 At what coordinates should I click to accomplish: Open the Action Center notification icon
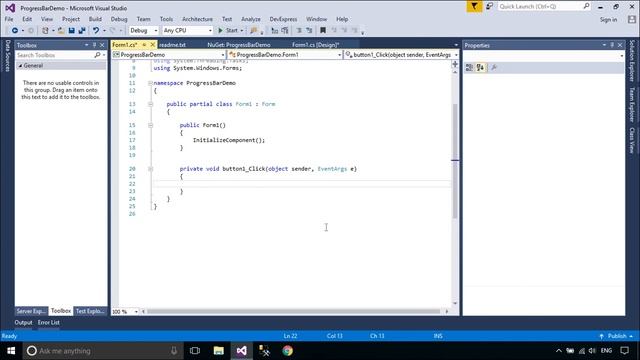coord(624,351)
